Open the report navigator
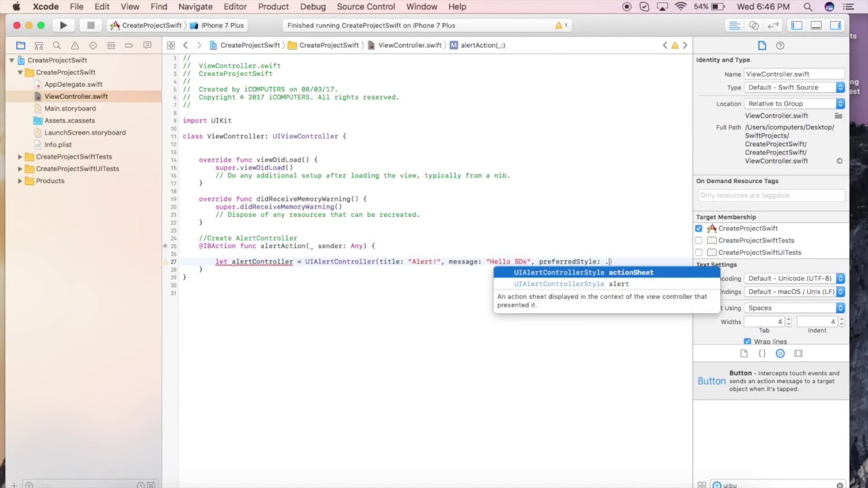The image size is (868, 488). (146, 45)
